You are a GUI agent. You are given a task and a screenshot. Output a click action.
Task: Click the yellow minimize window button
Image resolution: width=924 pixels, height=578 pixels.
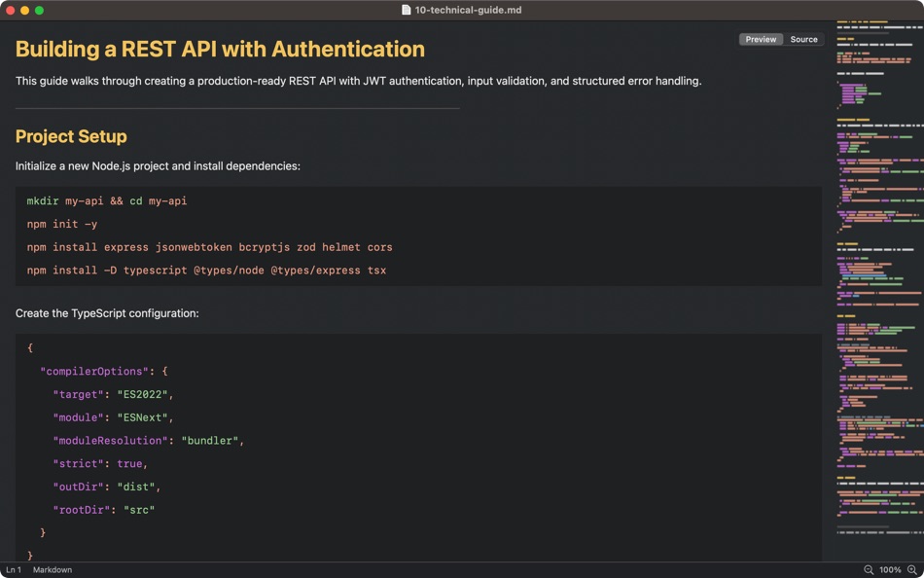(25, 10)
